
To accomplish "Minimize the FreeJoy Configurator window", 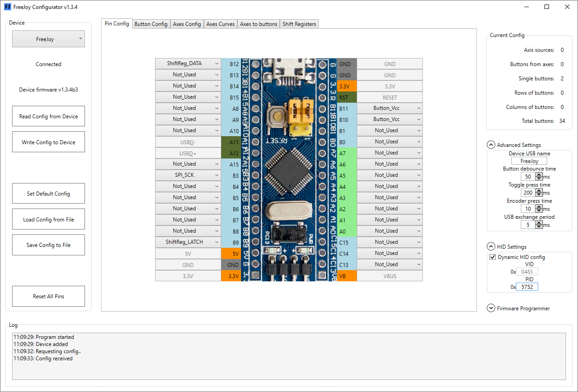I will click(527, 7).
